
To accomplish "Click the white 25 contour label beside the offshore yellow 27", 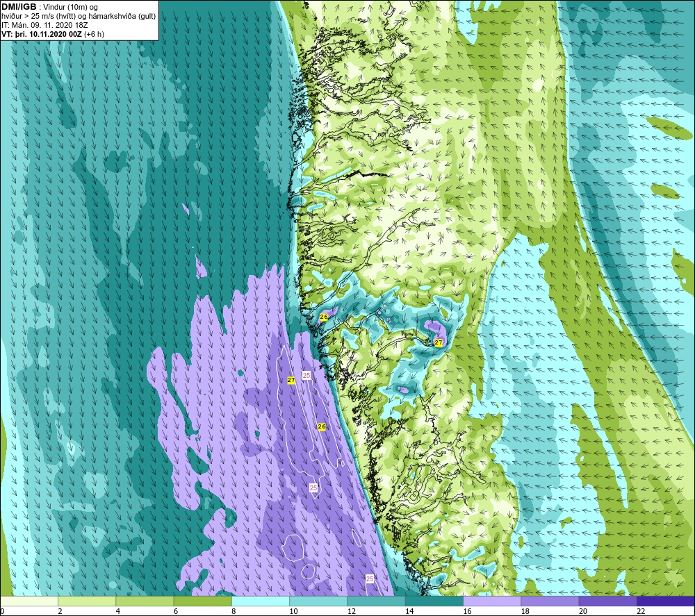I will tap(306, 375).
